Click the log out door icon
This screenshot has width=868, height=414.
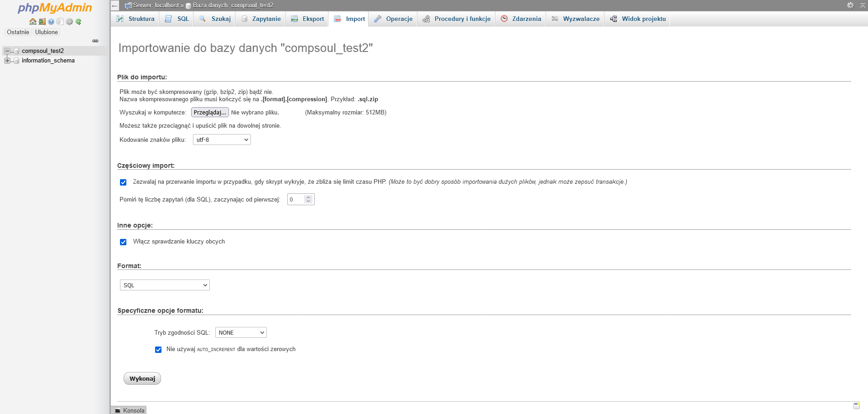click(x=42, y=21)
